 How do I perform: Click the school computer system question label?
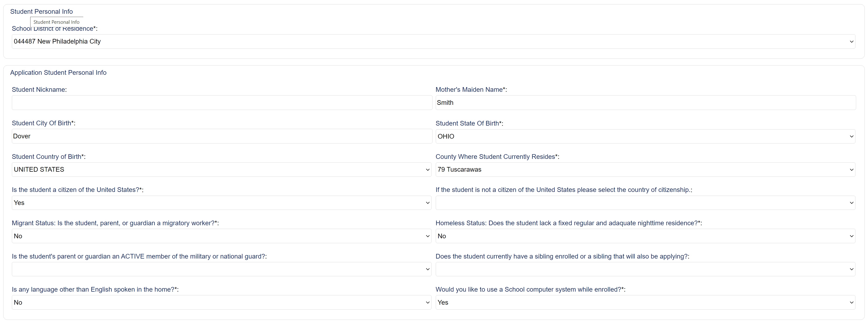530,289
